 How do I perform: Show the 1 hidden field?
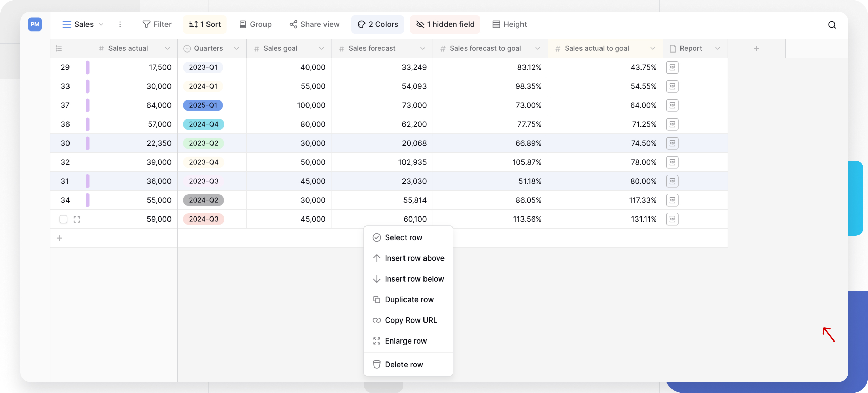coord(445,24)
